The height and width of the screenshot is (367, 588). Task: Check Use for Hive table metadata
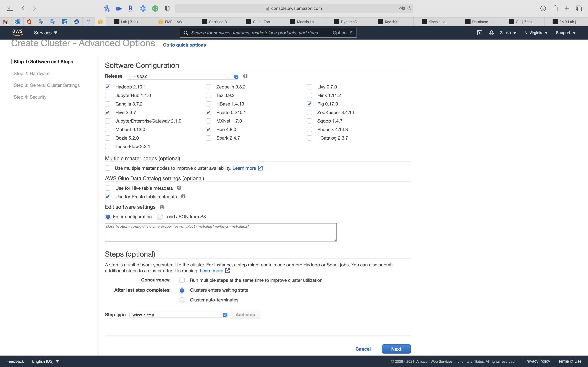[x=108, y=188]
